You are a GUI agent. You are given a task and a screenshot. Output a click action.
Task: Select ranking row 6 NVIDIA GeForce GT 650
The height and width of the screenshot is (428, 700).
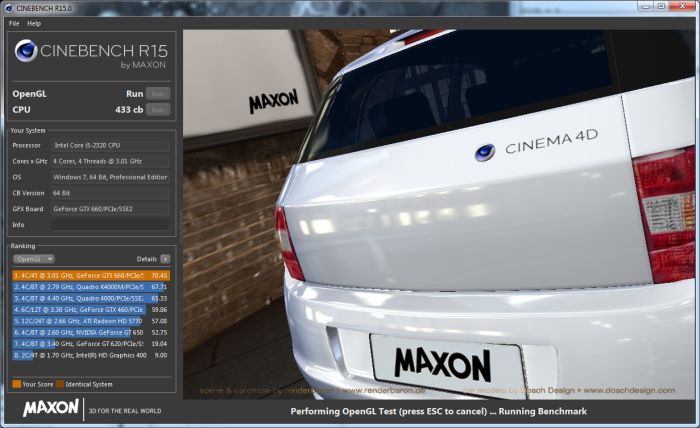[x=91, y=332]
